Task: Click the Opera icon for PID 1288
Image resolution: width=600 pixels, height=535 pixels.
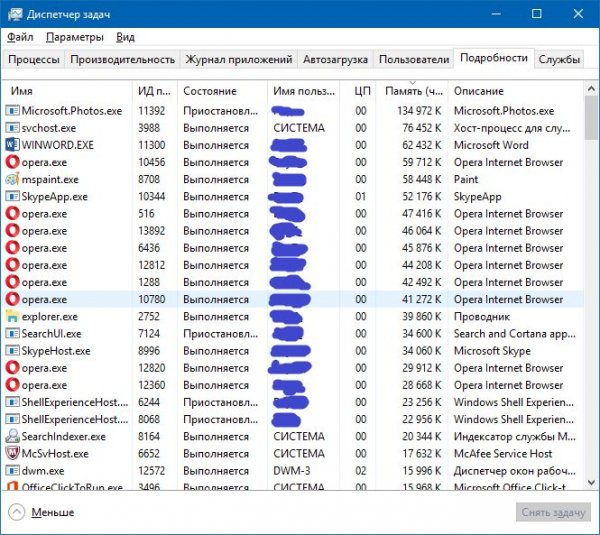Action: [x=12, y=282]
